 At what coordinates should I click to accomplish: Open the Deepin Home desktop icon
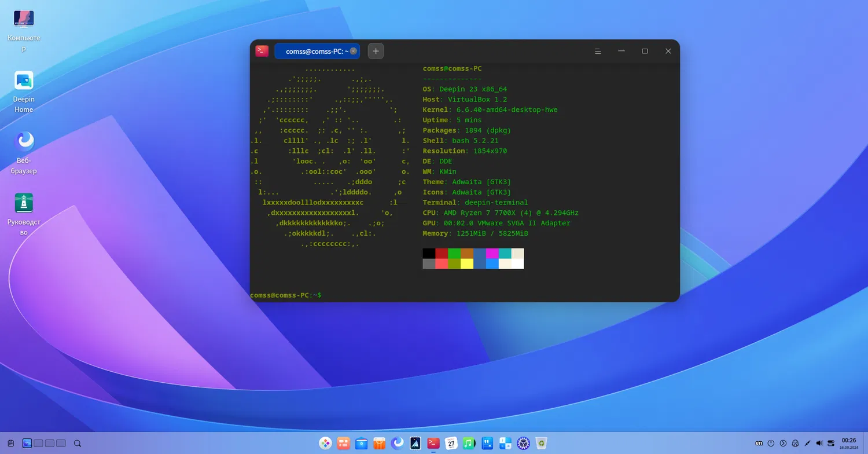[x=24, y=81]
